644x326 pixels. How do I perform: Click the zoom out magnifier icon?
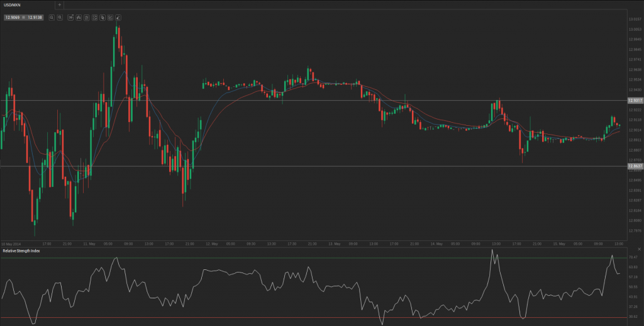52,18
